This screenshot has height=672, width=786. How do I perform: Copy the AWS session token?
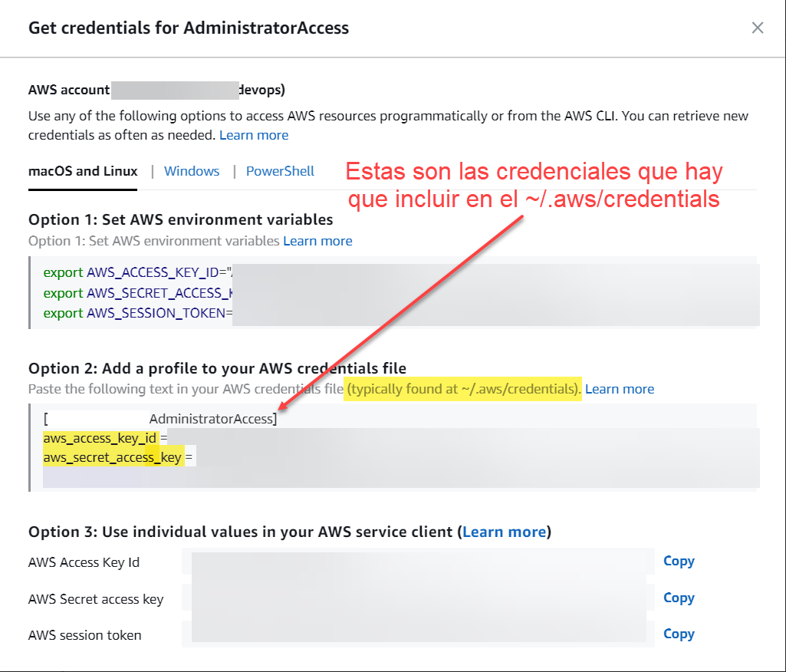pyautogui.click(x=679, y=634)
